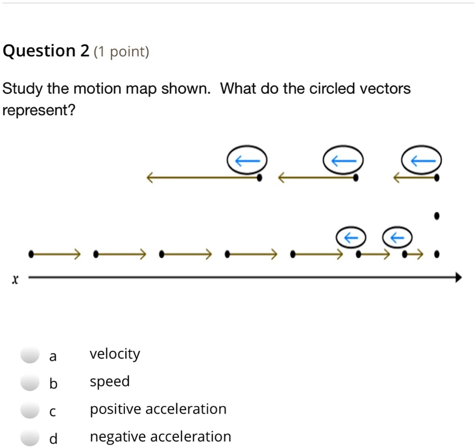Click the middle leftward arrow in the upper row
Image resolution: width=476 pixels, height=448 pixels.
(x=316, y=178)
